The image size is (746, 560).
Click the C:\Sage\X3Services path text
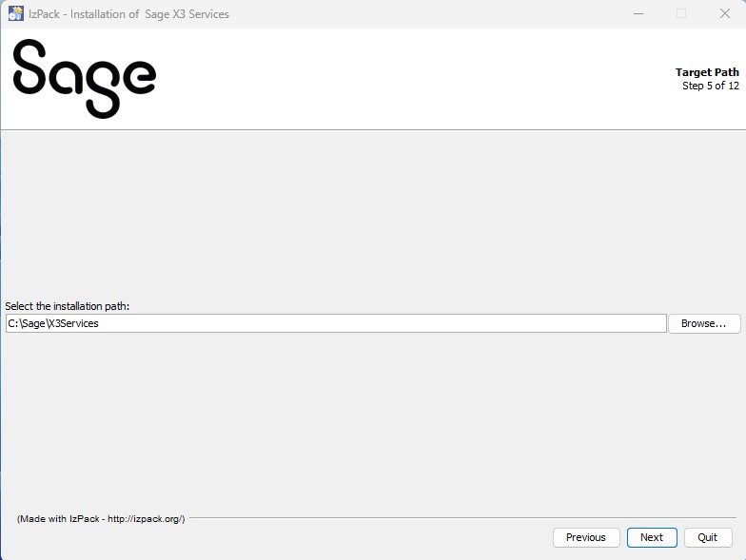(x=53, y=323)
